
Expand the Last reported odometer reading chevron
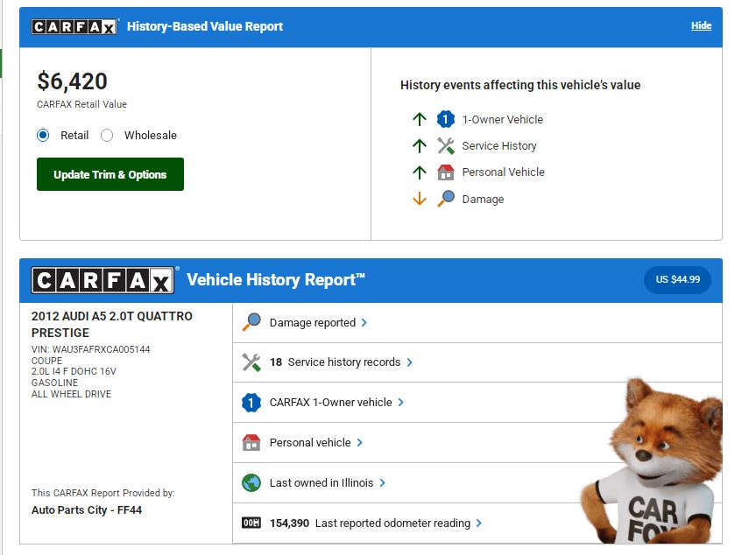[x=479, y=523]
